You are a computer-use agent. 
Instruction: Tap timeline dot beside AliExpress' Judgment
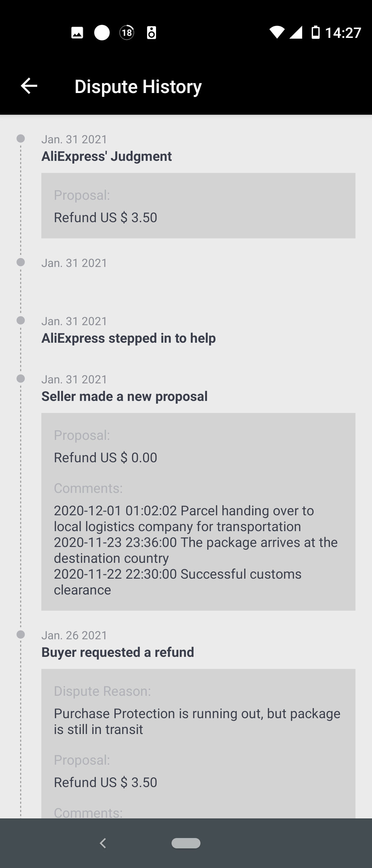[x=21, y=138]
